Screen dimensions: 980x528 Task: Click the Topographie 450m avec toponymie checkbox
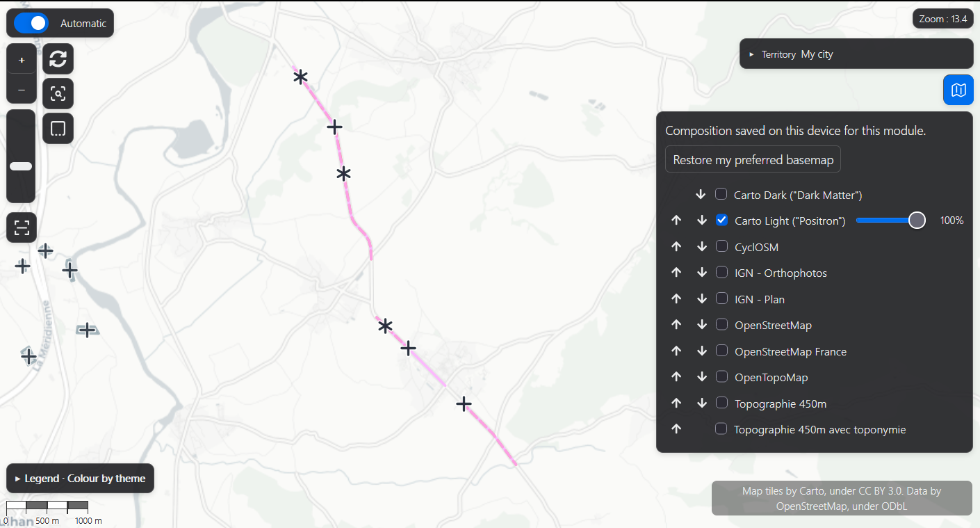pyautogui.click(x=721, y=429)
